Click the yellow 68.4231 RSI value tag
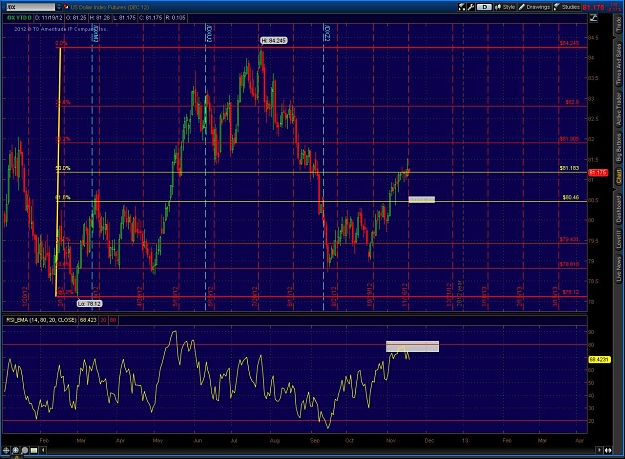Image resolution: width=625 pixels, height=459 pixels. pos(599,359)
